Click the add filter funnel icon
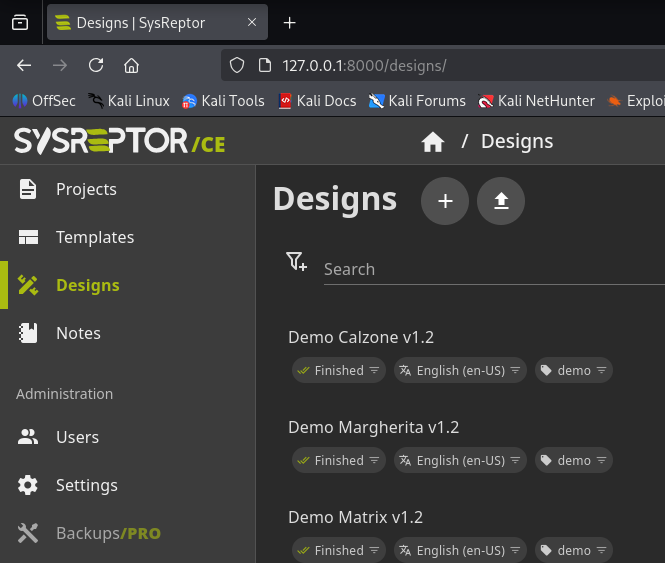665x563 pixels. (296, 261)
